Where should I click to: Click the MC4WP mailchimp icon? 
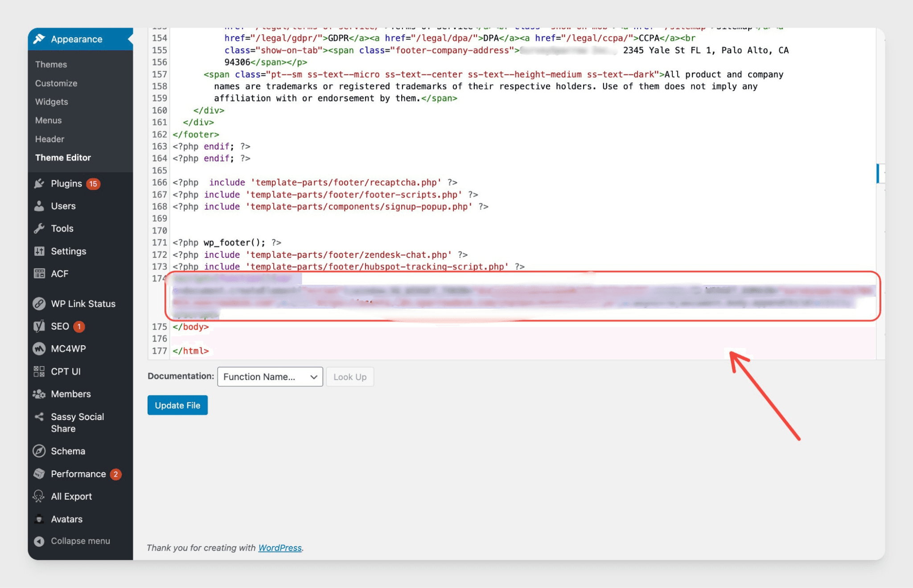click(x=39, y=349)
